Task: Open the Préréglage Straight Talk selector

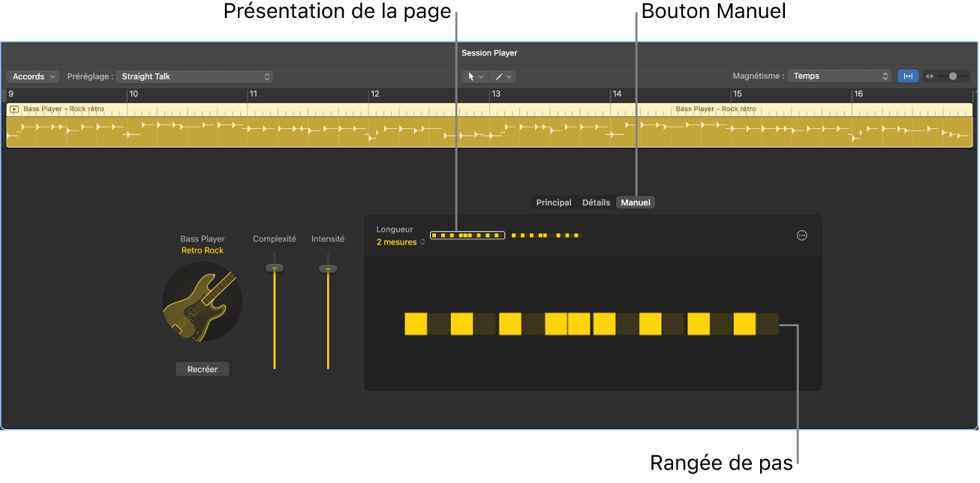Action: click(x=195, y=76)
